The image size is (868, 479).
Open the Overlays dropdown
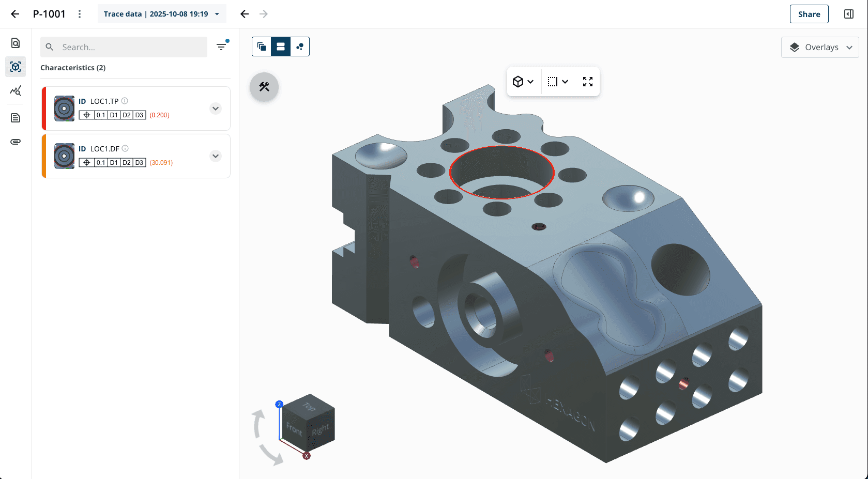820,48
